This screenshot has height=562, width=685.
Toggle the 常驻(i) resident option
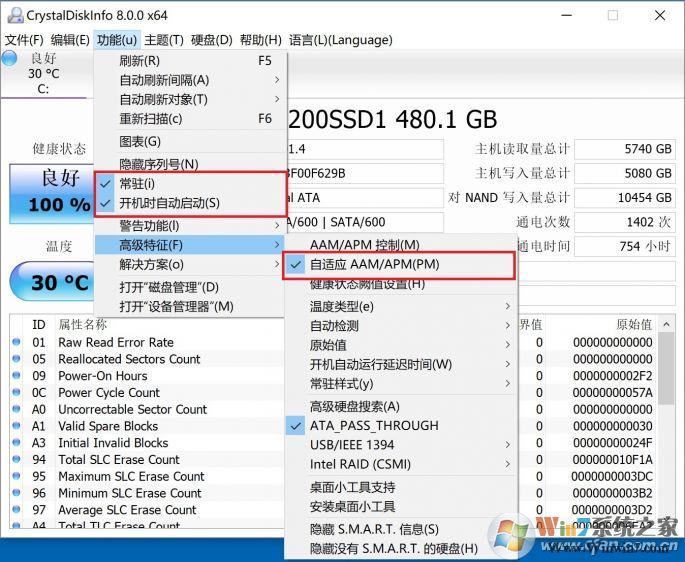tap(190, 184)
